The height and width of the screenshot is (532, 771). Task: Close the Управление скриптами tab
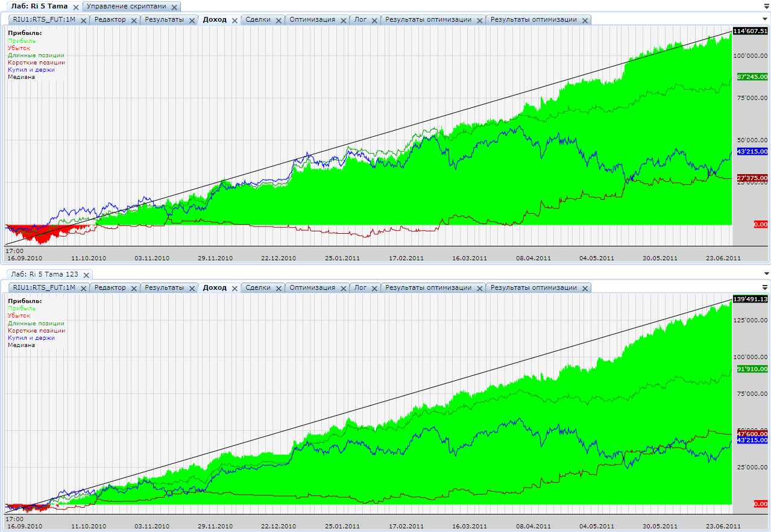(174, 7)
